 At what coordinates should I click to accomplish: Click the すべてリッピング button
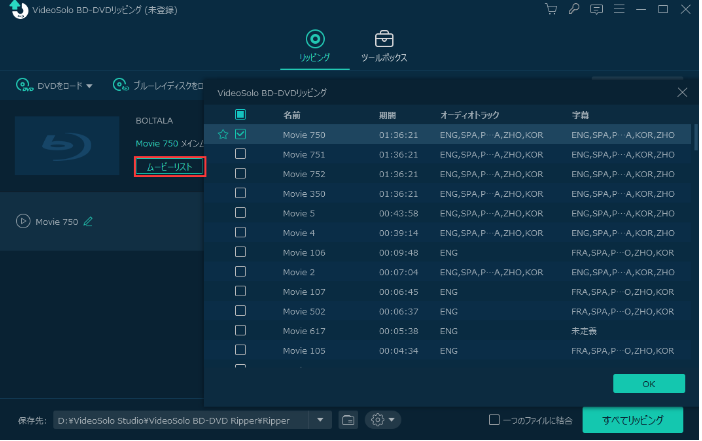click(633, 420)
